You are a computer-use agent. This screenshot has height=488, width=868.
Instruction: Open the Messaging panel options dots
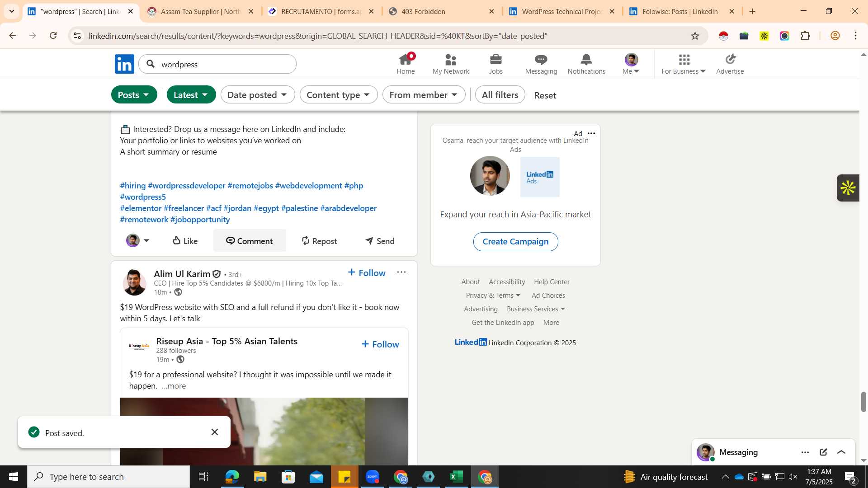click(x=805, y=452)
